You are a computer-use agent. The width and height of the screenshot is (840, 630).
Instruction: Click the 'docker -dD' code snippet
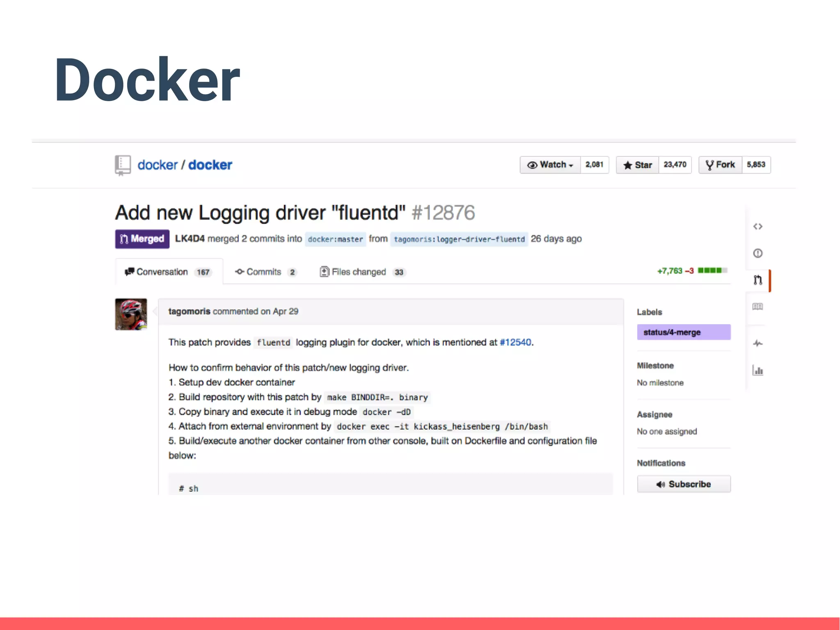click(386, 412)
